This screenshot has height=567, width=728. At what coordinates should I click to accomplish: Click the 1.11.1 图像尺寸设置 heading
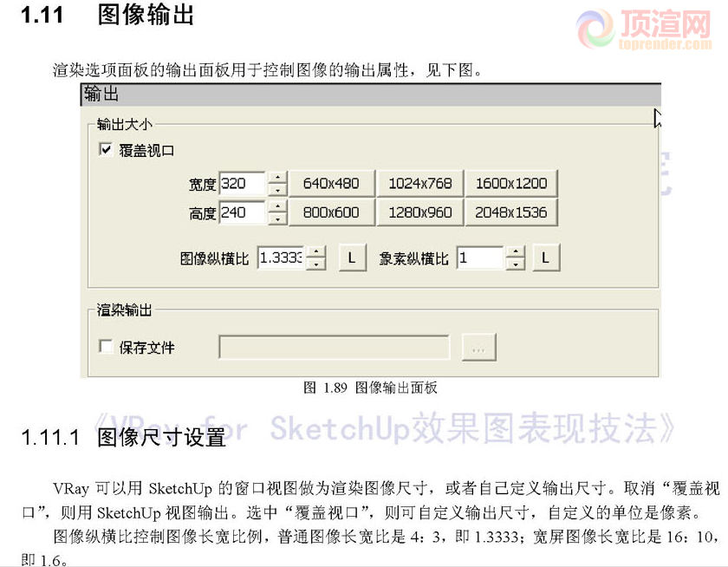(x=123, y=437)
